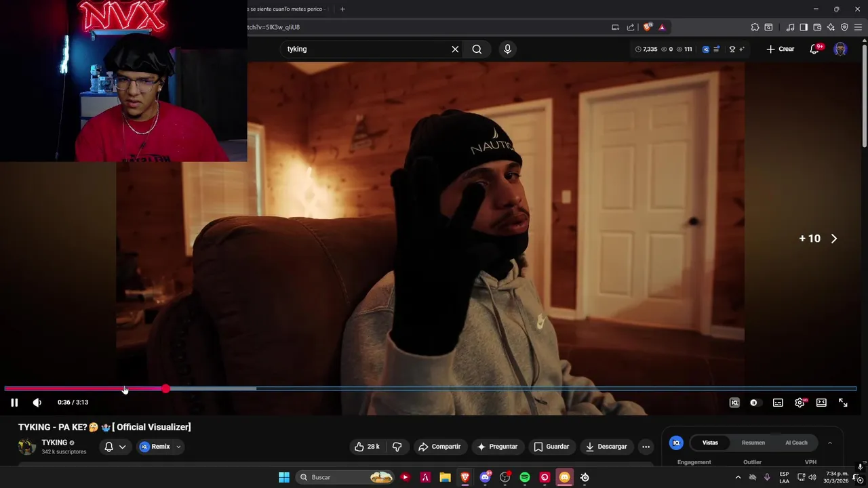Mute the video volume
868x488 pixels.
pyautogui.click(x=37, y=403)
